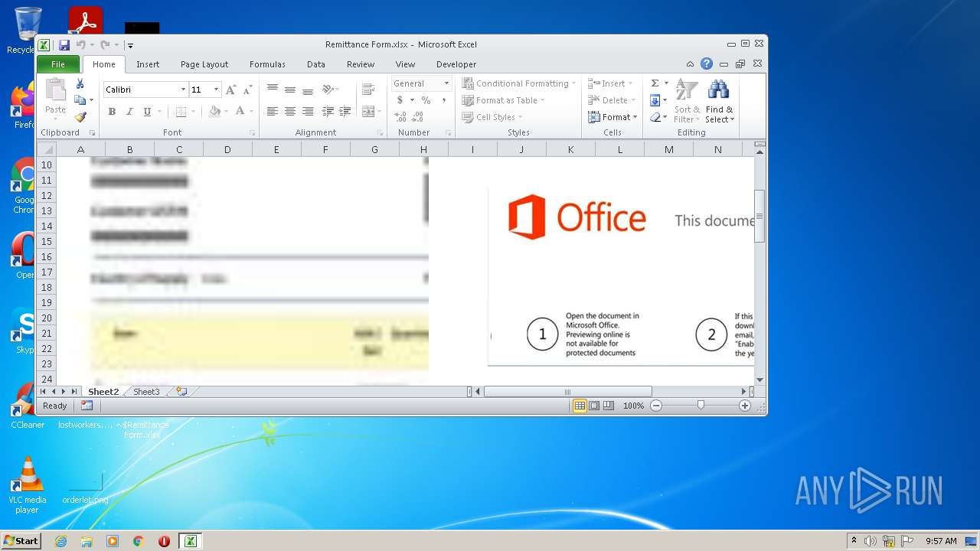Viewport: 980px width, 551px height.
Task: Open the Insert ribbon tab
Action: [x=148, y=64]
